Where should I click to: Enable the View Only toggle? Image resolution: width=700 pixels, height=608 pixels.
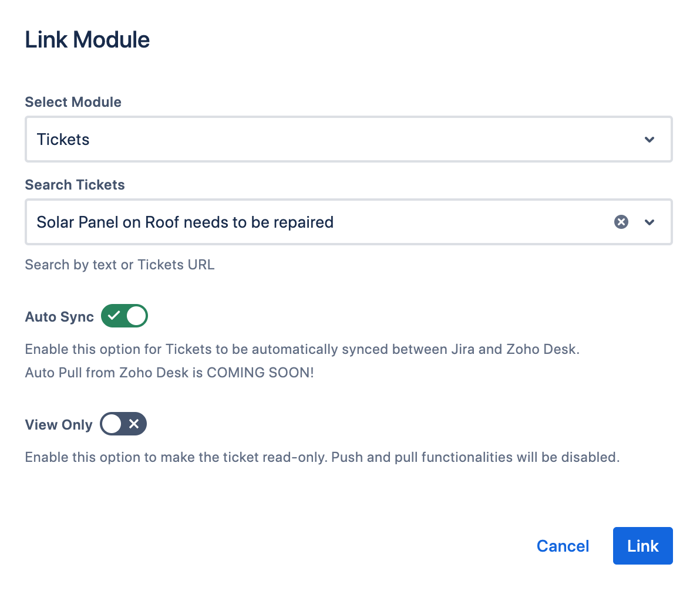(123, 424)
